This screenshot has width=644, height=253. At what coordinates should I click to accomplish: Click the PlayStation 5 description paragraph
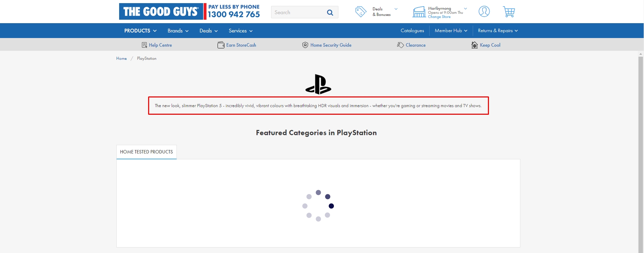point(318,106)
